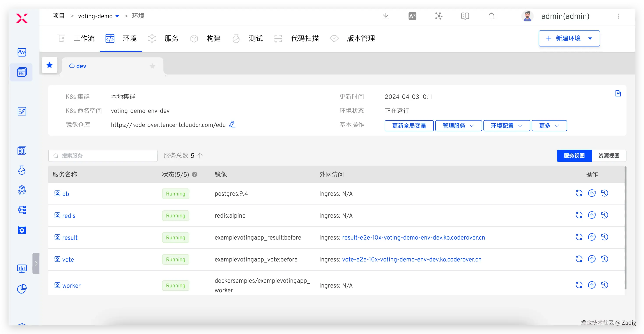Click the notification bell icon
644x334 pixels.
pyautogui.click(x=491, y=16)
